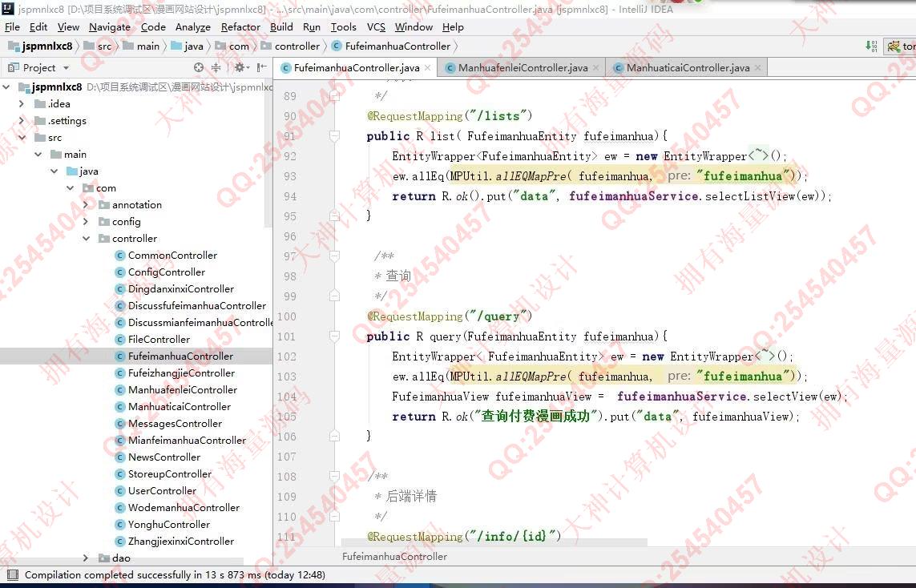
Task: Click the editor horizontal scrollbar
Action: (x=494, y=542)
